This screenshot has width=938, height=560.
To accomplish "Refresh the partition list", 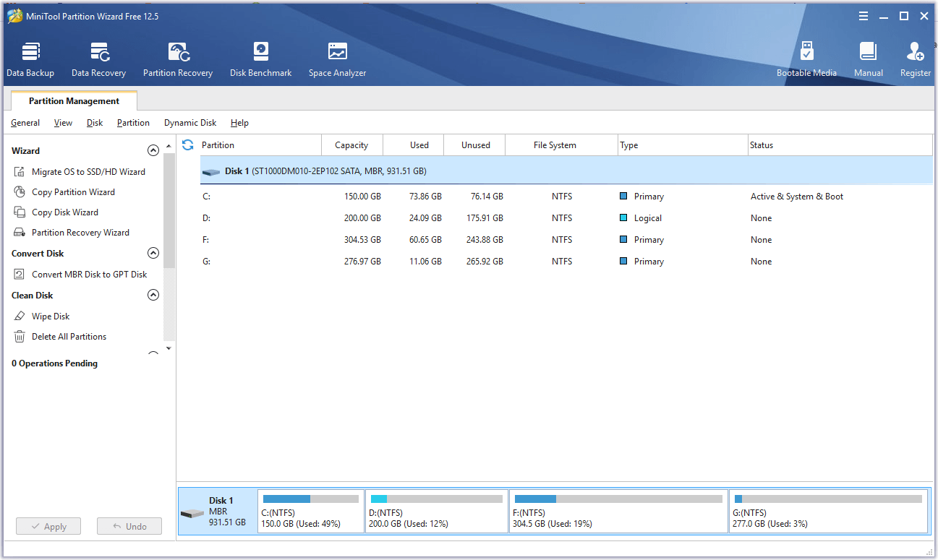I will click(188, 145).
